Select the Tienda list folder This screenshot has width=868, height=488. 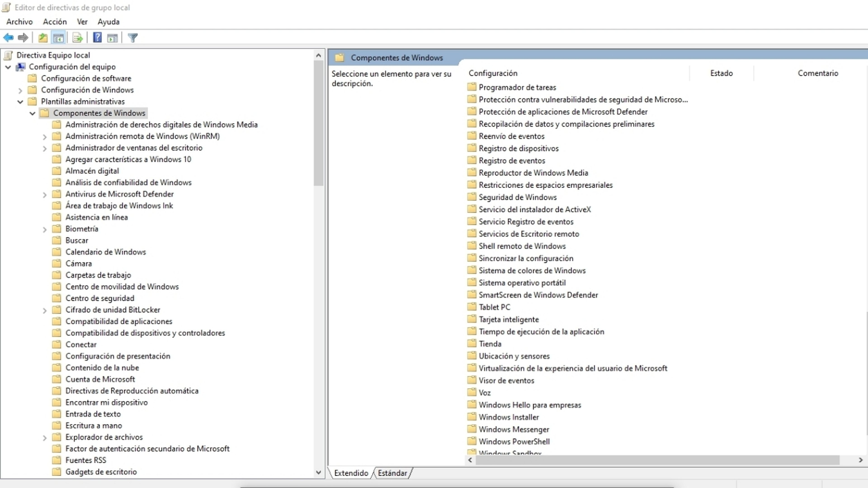[490, 344]
